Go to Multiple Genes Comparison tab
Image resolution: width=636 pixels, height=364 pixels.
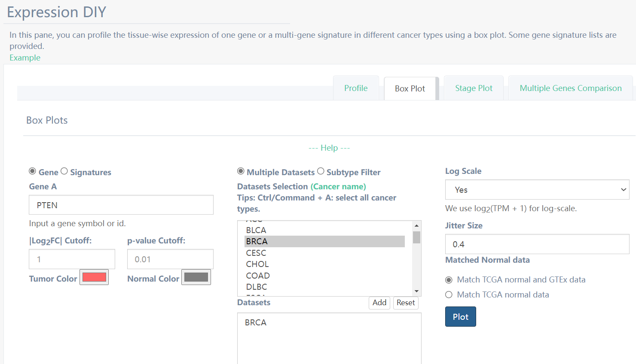click(570, 88)
